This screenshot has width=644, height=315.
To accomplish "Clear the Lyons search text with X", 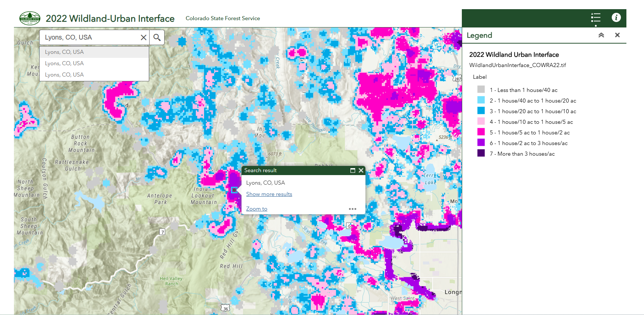I will click(144, 37).
